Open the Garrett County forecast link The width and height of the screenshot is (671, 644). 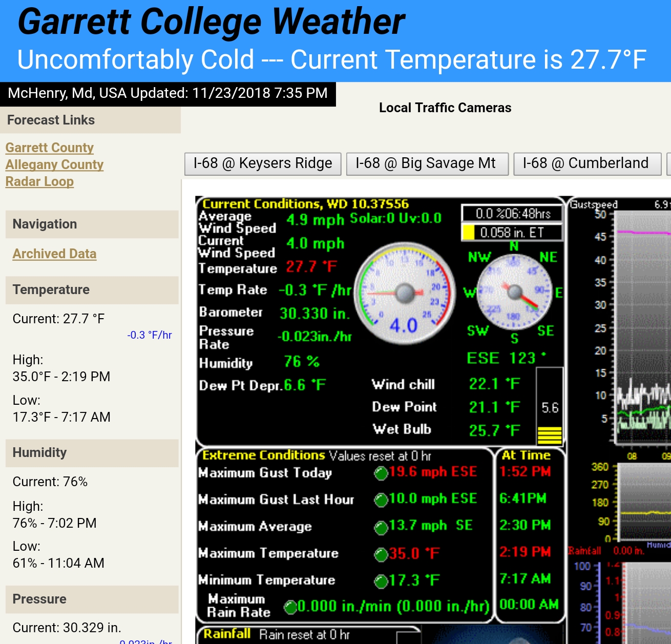click(x=49, y=148)
